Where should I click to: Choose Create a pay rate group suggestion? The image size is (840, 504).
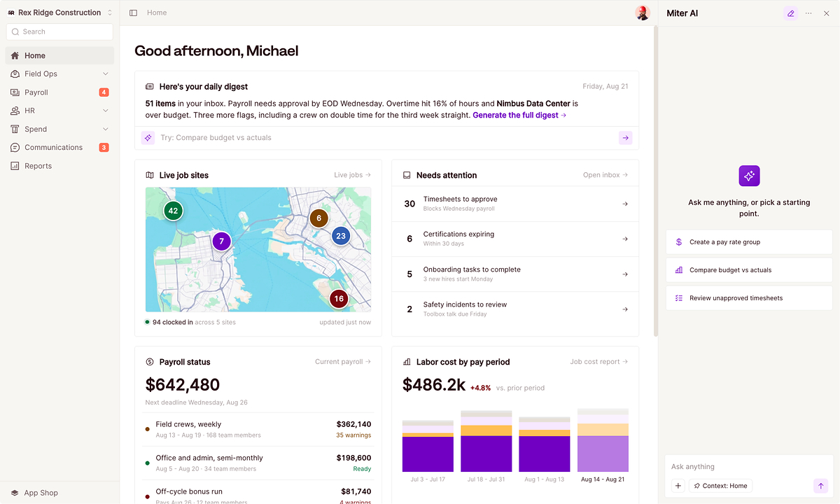(x=749, y=242)
